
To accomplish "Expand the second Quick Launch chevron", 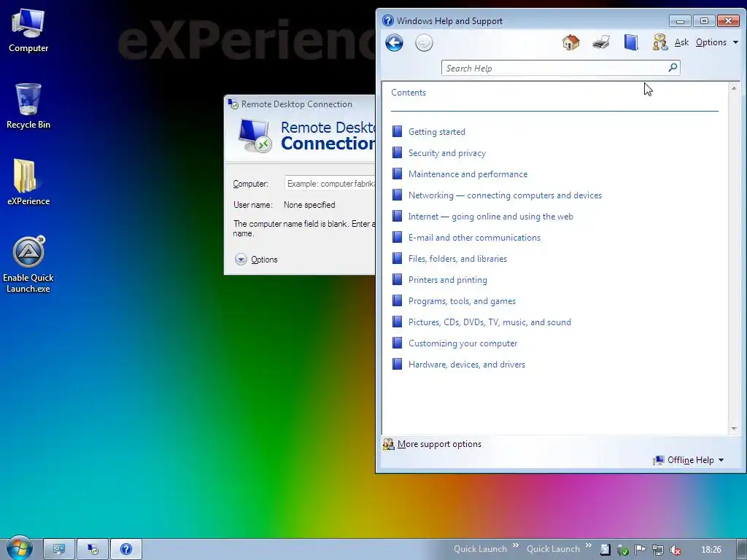I will click(589, 545).
